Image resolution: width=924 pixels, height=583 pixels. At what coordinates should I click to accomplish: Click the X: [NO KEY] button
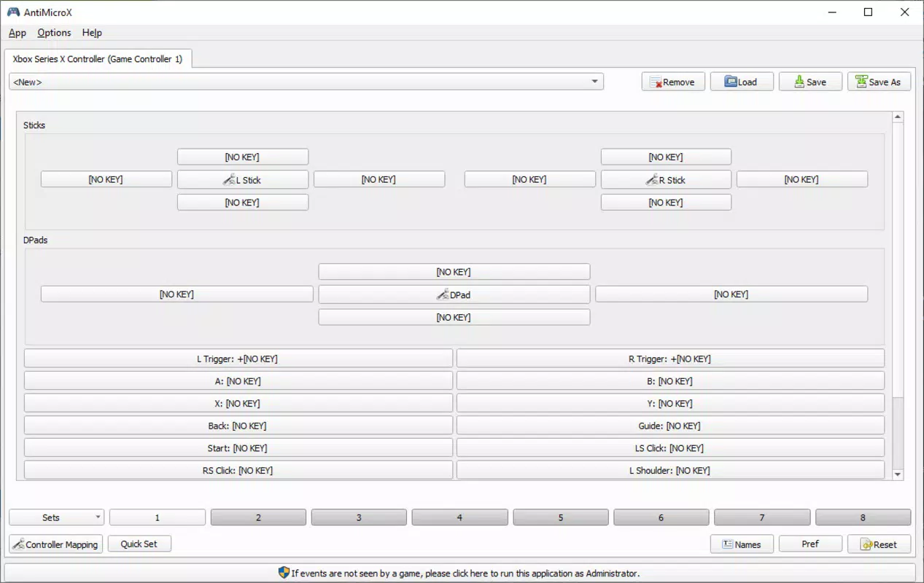click(238, 404)
